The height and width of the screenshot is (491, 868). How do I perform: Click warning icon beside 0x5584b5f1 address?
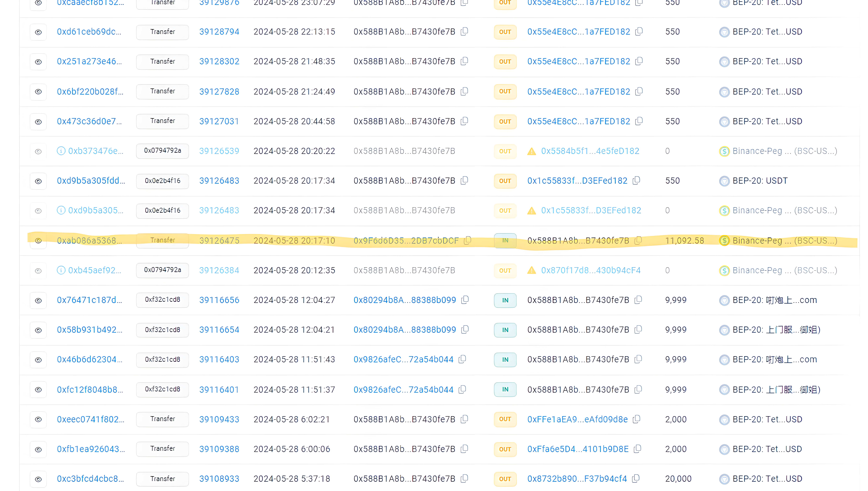531,151
